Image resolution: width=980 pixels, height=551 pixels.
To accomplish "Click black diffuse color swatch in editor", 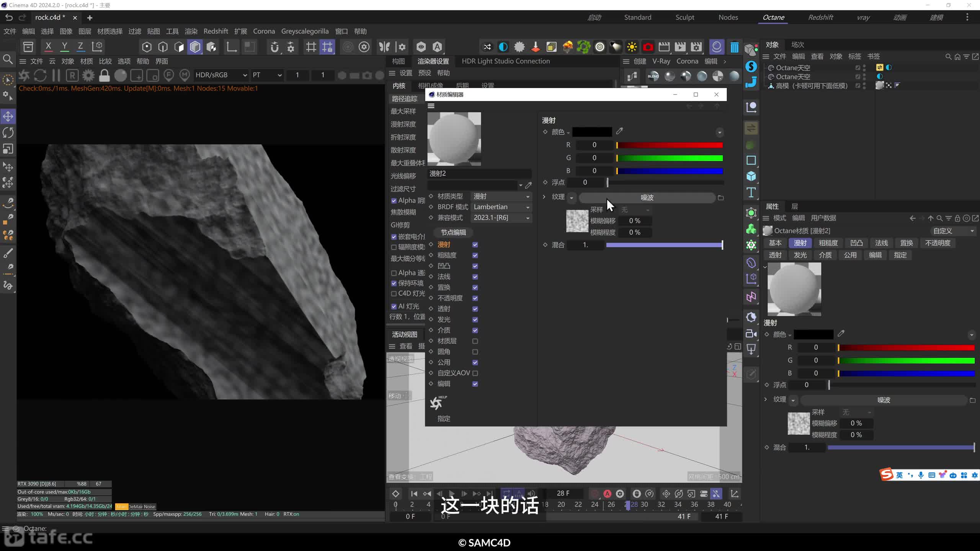I will [592, 132].
